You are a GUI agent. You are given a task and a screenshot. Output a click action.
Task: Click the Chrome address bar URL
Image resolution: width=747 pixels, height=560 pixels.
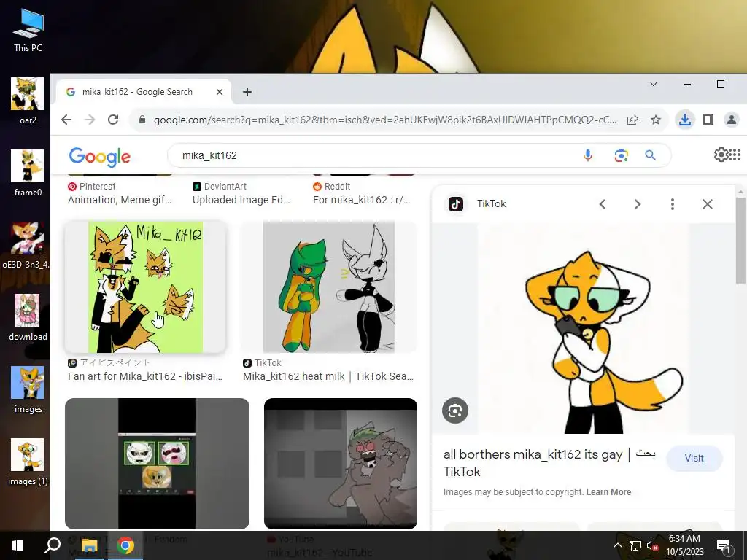point(385,120)
